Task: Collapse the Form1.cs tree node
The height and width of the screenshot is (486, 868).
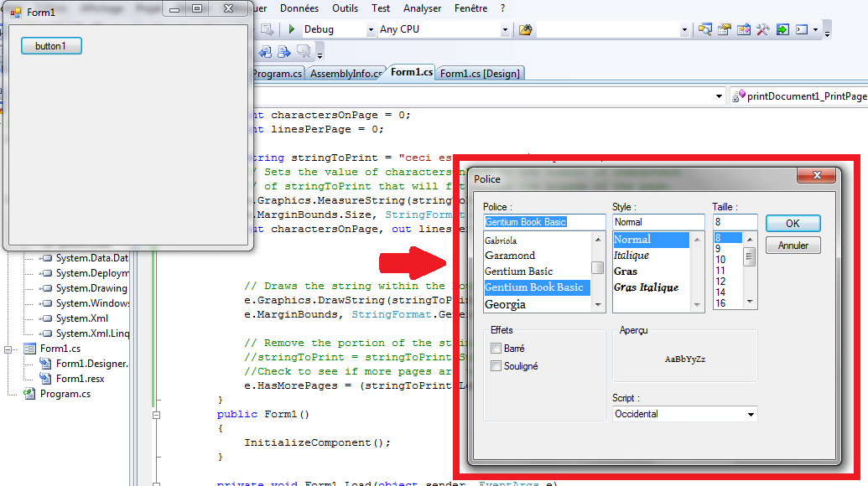Action: [9, 349]
